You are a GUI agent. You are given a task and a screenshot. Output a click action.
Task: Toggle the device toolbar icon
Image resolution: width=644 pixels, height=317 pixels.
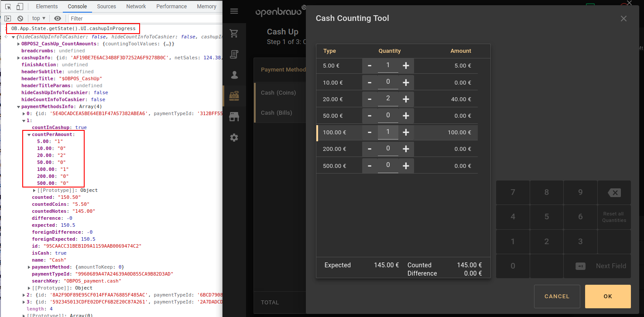[x=20, y=7]
